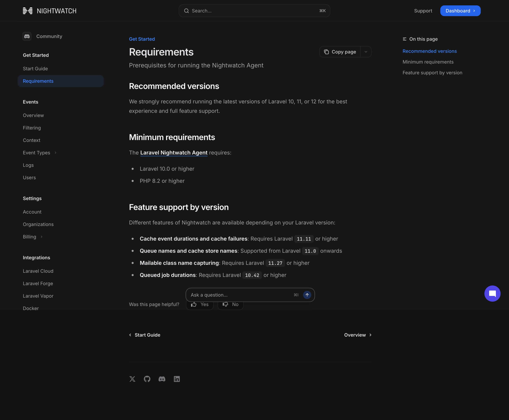
Task: Click the NIGHTWATCH wordmark
Action: click(57, 11)
